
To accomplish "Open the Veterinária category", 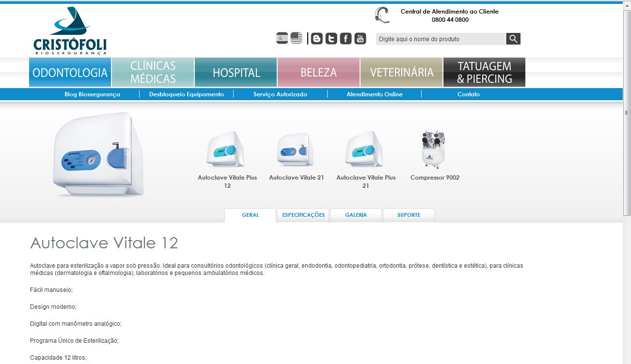I will click(x=402, y=73).
